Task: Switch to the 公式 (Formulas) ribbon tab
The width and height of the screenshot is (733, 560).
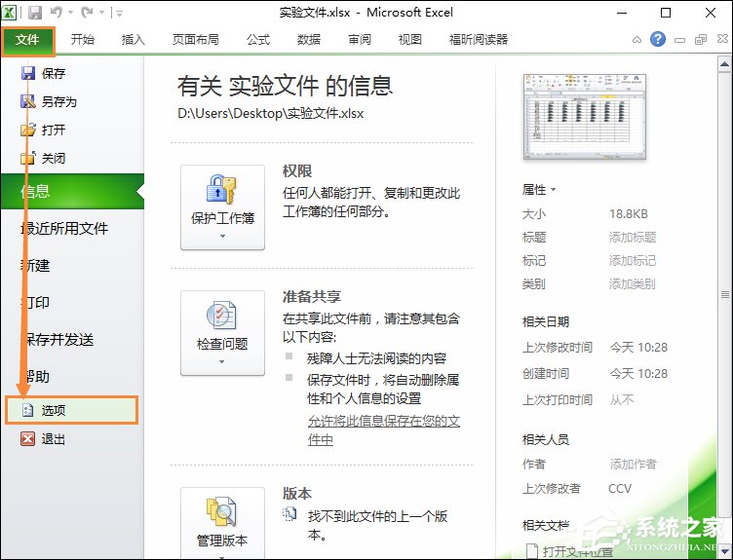Action: tap(258, 40)
